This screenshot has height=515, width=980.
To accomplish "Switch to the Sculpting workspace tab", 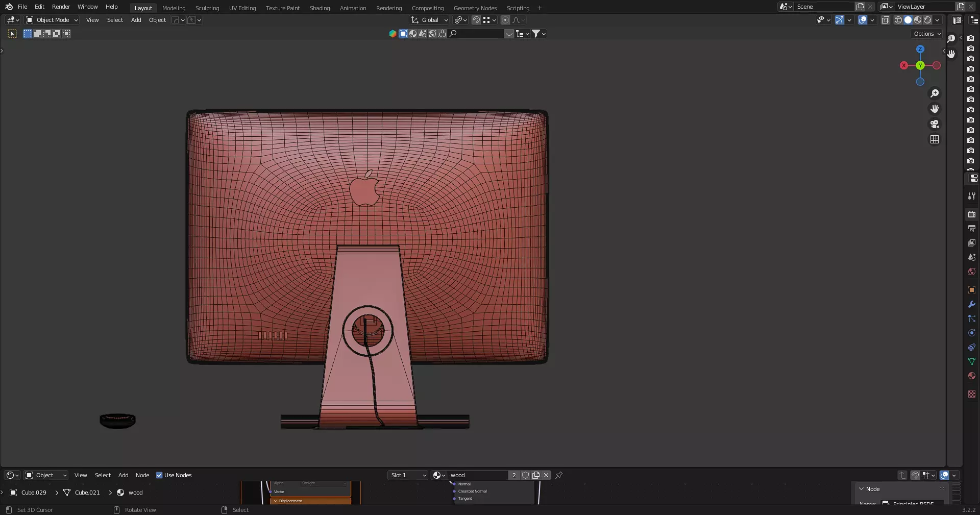I will pyautogui.click(x=207, y=8).
